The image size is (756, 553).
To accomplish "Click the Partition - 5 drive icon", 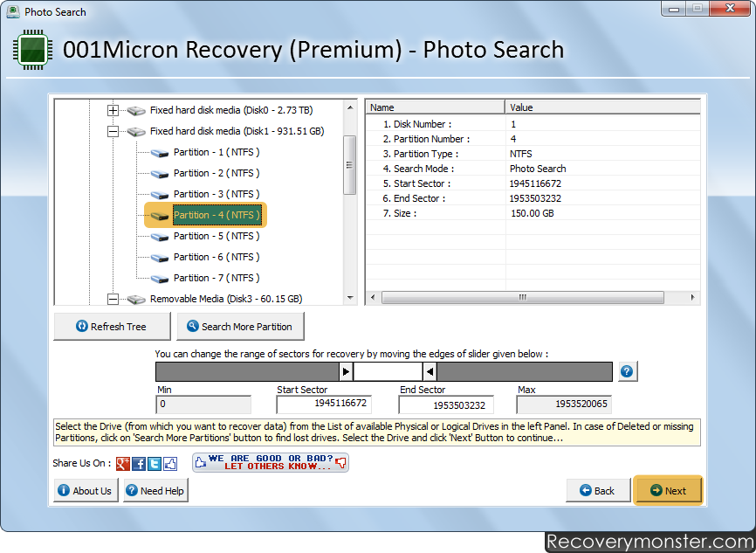I will tap(160, 237).
